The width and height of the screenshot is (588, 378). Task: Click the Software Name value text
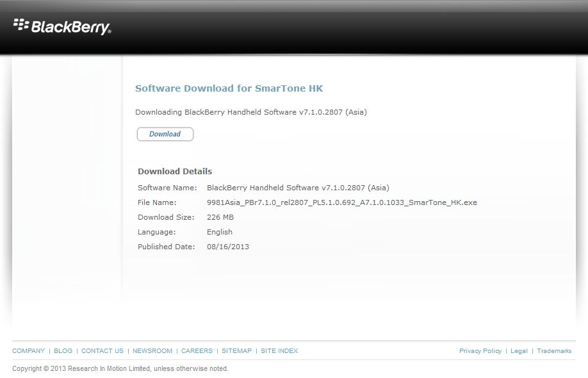pos(298,188)
